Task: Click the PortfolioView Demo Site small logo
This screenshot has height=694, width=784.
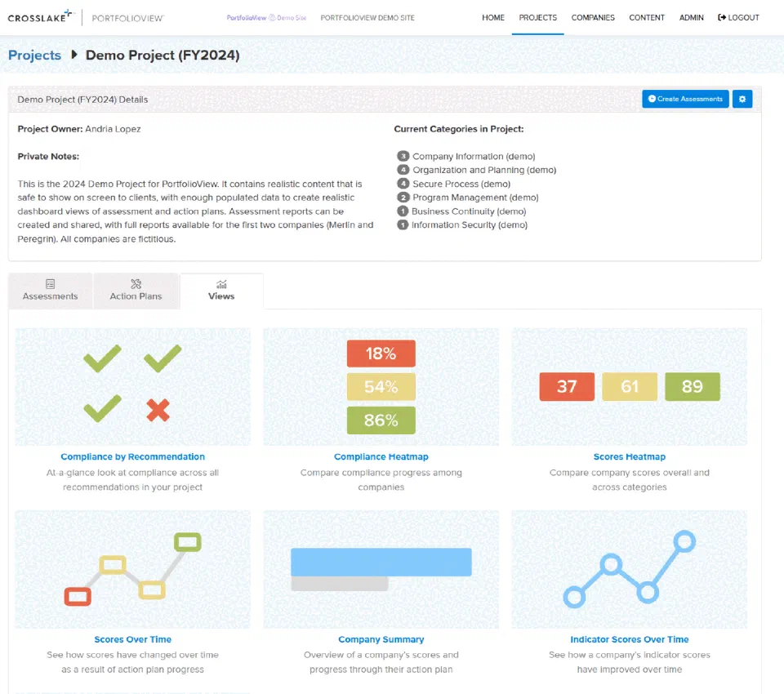Action: click(x=266, y=17)
